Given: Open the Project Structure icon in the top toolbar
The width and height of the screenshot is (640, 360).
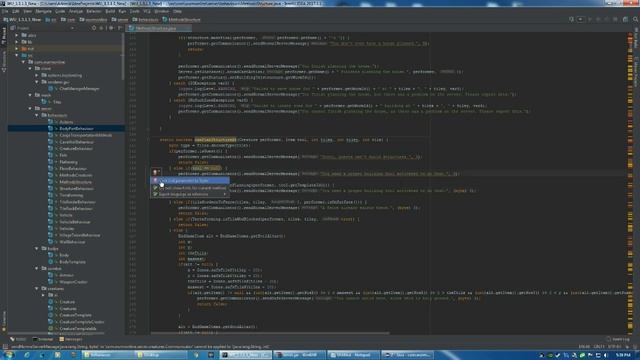Looking at the screenshot, I should 625,19.
